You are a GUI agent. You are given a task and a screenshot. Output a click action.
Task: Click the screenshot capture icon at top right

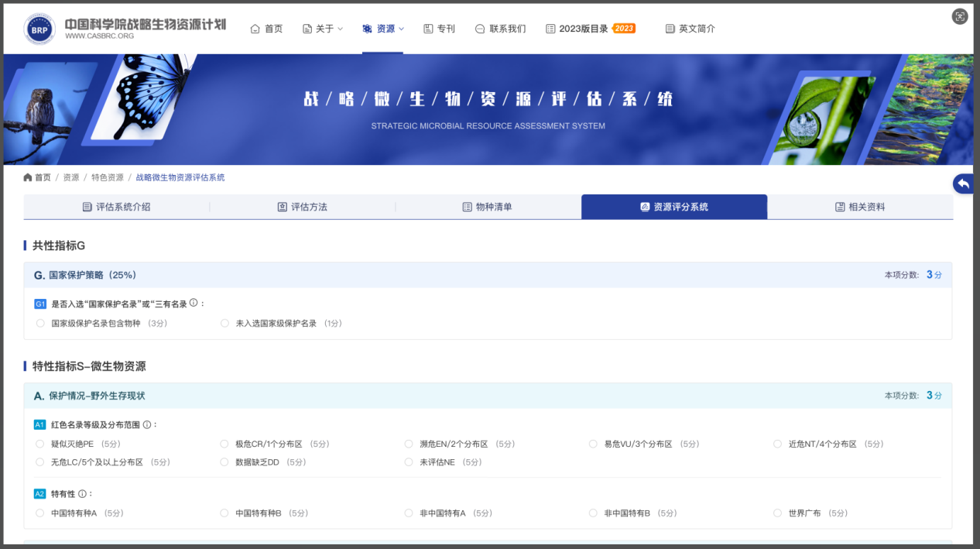[960, 16]
